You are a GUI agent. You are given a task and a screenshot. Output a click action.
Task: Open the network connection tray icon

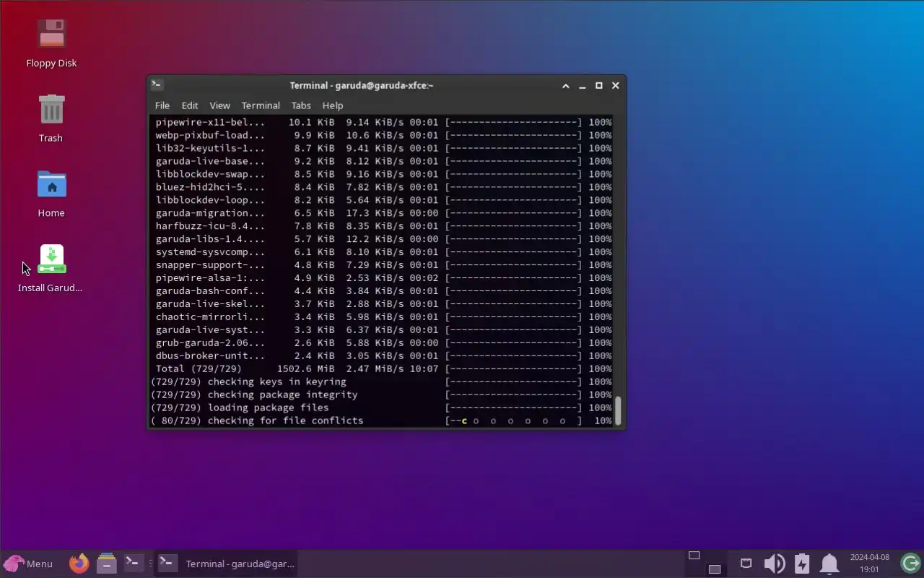click(746, 563)
